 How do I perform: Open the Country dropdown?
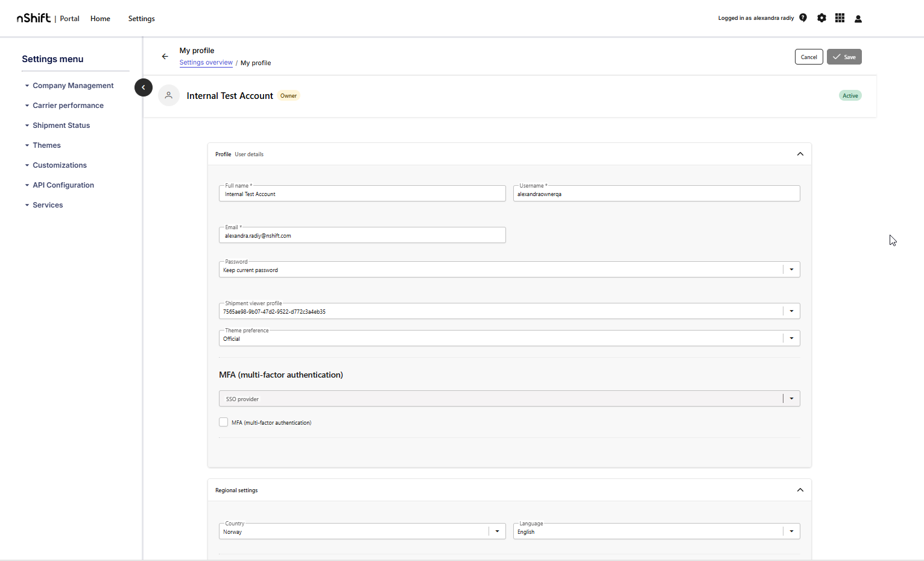497,531
